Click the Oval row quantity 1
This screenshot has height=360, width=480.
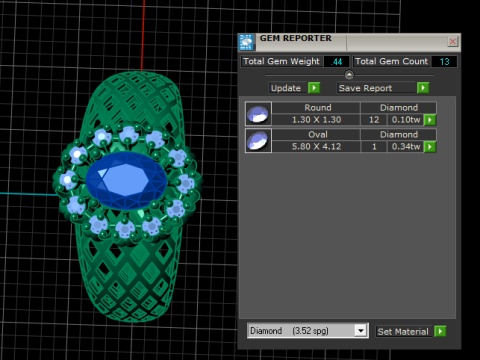[x=374, y=147]
